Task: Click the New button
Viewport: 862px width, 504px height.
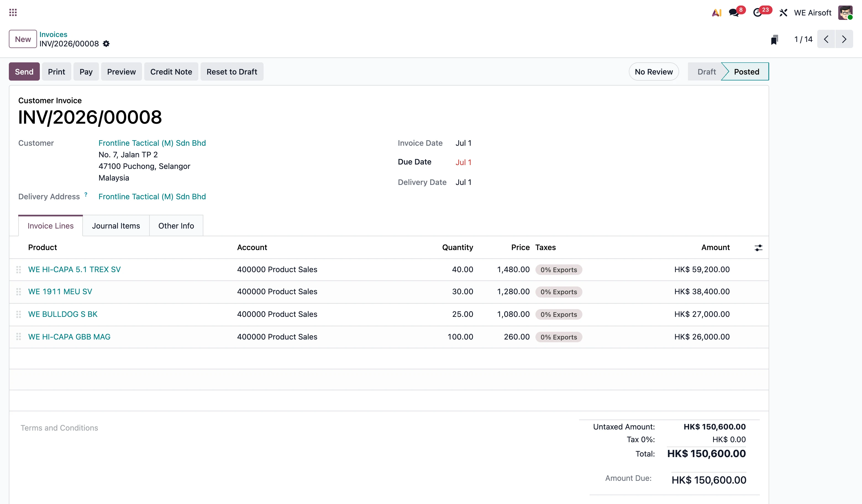Action: tap(23, 39)
